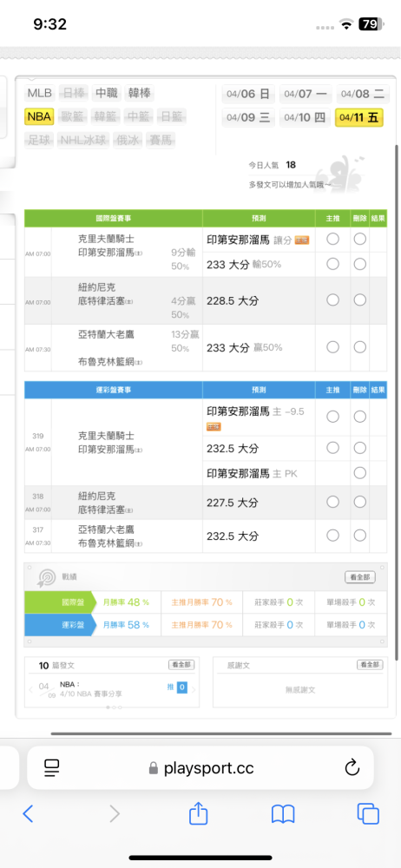Screen dimensions: 401x868
Task: Select date 04/06 日
Action: 247,94
